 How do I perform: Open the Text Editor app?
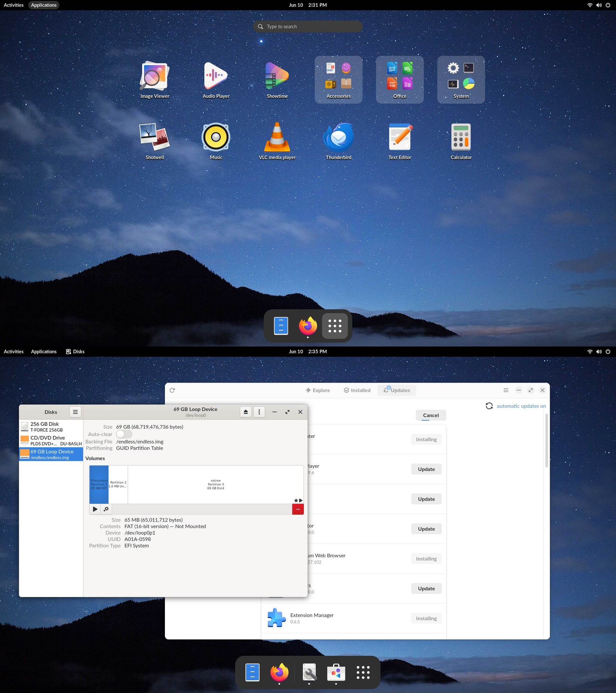(400, 141)
